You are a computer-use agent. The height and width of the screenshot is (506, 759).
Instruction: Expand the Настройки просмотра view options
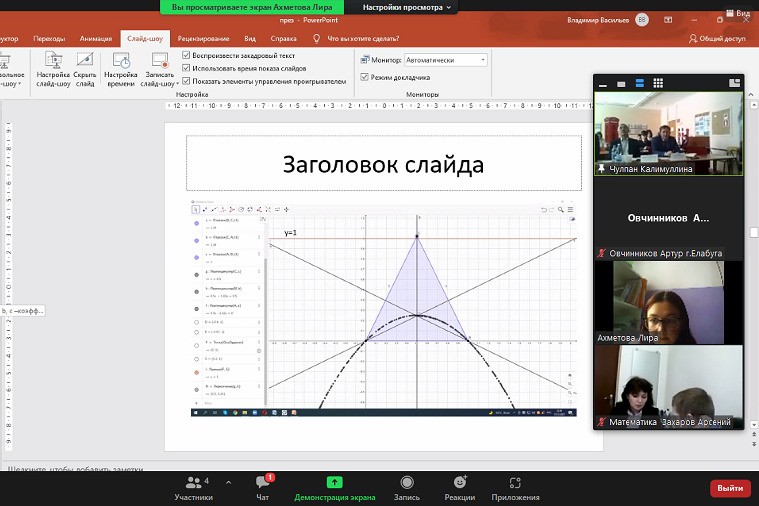[x=406, y=7]
